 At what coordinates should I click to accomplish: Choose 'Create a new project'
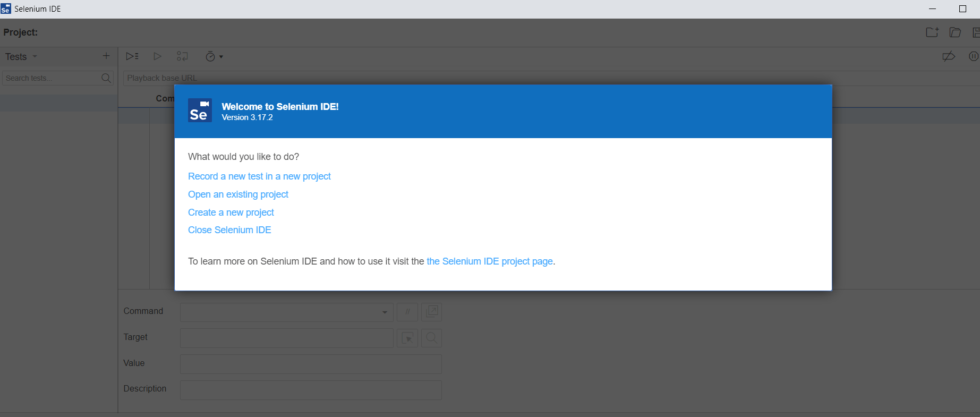[231, 212]
